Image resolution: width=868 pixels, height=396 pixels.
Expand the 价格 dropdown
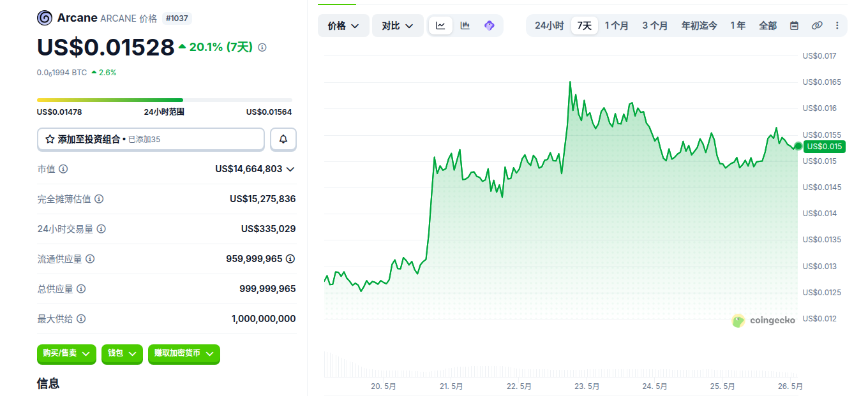343,26
